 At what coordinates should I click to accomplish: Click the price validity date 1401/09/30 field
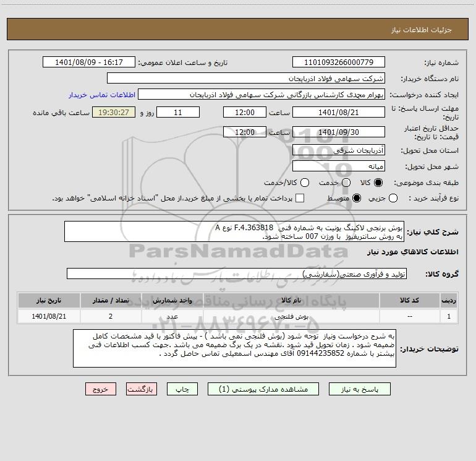pyautogui.click(x=339, y=132)
